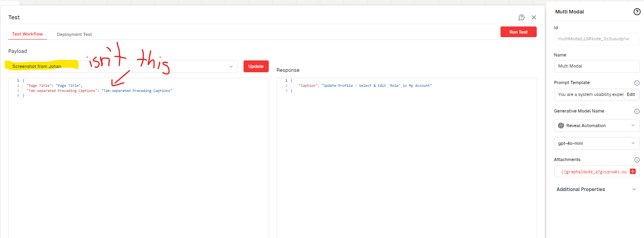644x238 pixels.
Task: Open the Payload selection dropdown
Action: coord(231,66)
